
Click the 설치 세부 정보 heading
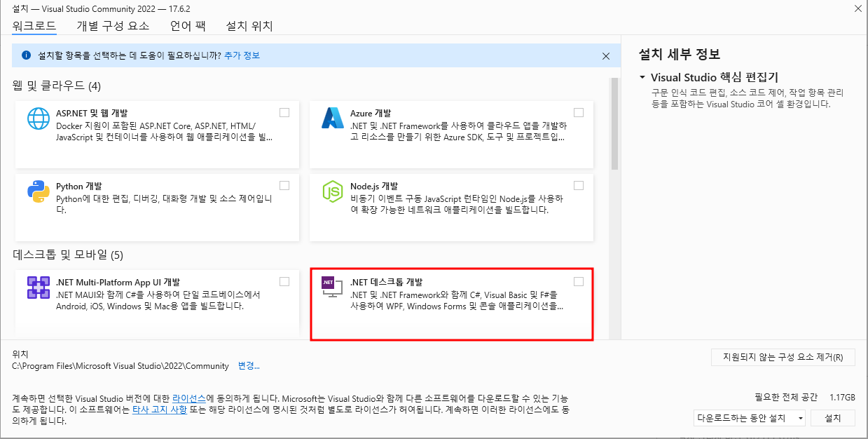click(680, 54)
